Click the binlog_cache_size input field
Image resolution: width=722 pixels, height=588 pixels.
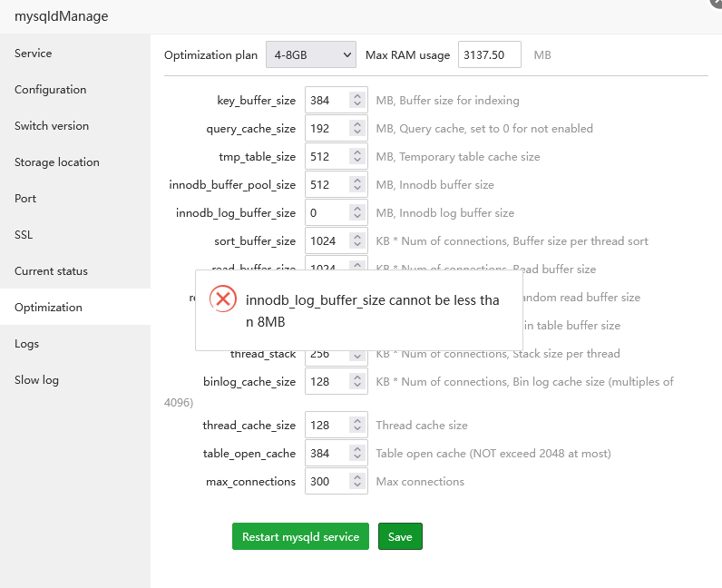(327, 382)
